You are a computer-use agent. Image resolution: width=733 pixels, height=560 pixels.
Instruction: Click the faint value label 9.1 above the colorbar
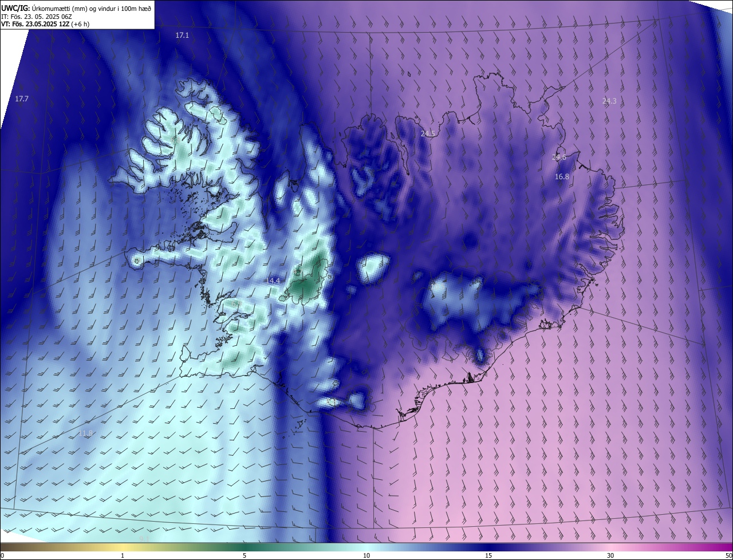tap(144, 539)
